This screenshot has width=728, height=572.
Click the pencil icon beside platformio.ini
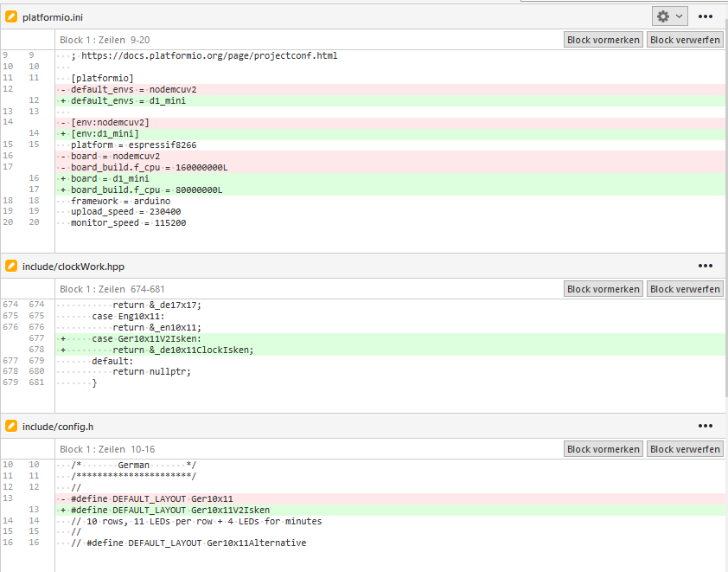pyautogui.click(x=11, y=16)
